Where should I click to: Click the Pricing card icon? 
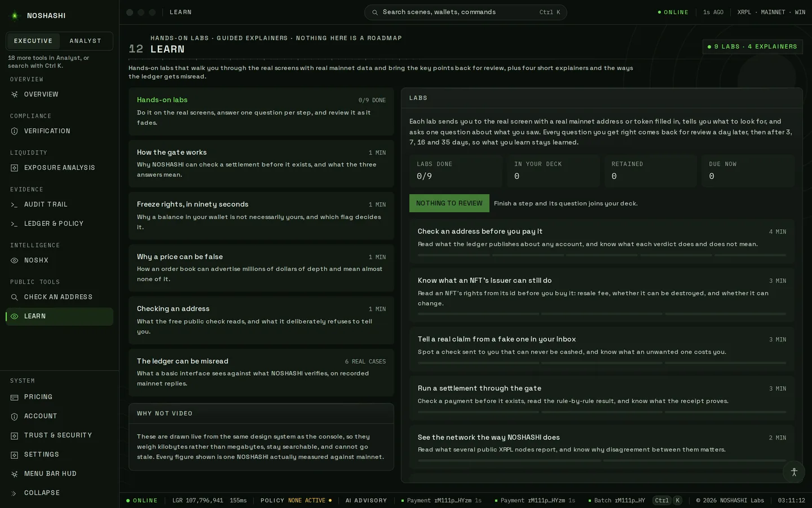(x=15, y=397)
